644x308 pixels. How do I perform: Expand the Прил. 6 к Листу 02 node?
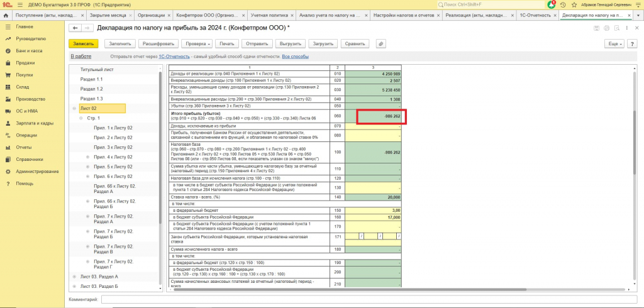(87, 176)
